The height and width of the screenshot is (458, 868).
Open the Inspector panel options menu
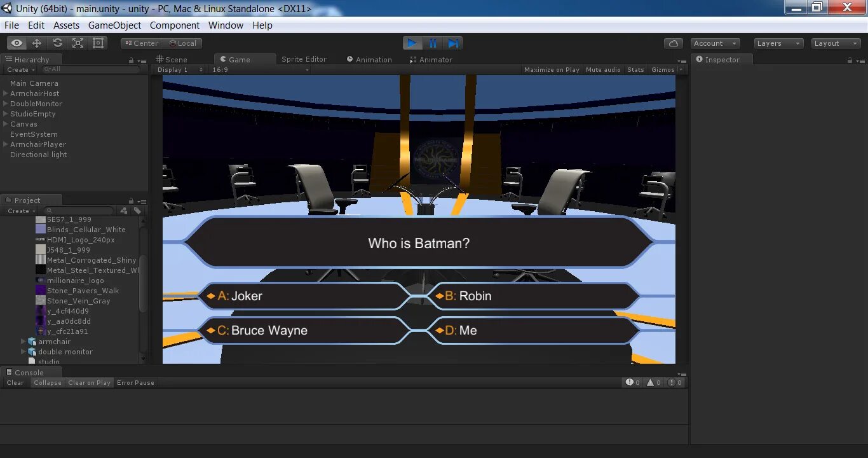pos(860,60)
